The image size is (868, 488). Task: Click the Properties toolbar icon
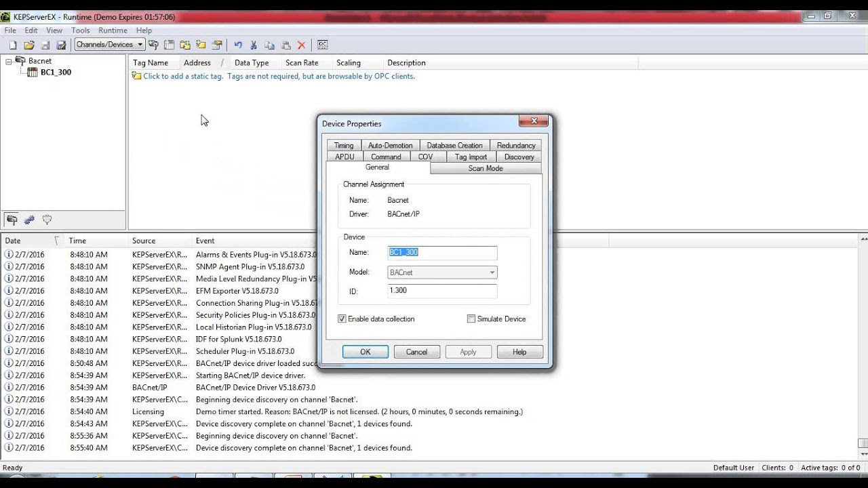pyautogui.click(x=217, y=45)
